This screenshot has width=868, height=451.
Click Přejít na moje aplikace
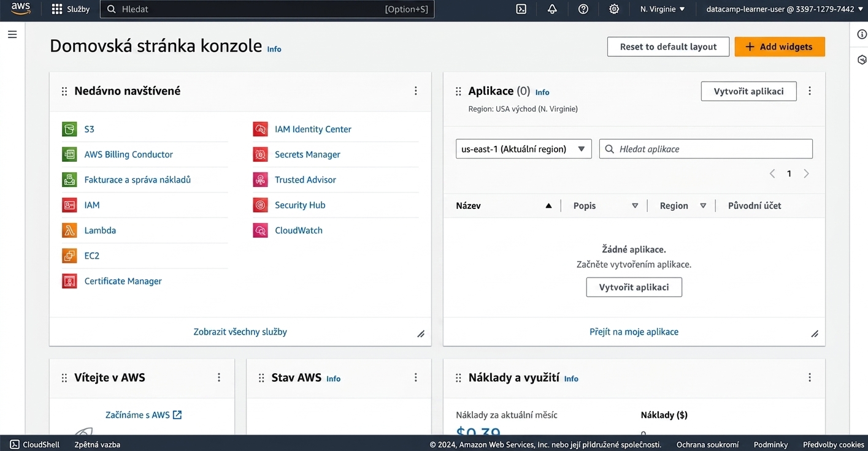tap(634, 332)
